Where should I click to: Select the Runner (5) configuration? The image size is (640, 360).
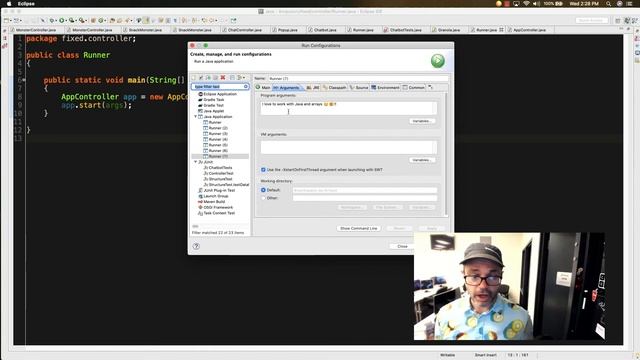216,145
